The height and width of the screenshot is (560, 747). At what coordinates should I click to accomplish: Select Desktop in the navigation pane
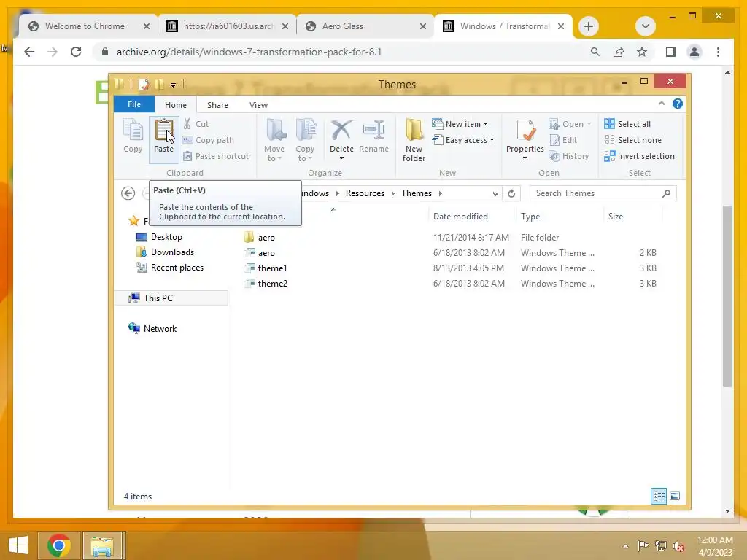click(166, 237)
